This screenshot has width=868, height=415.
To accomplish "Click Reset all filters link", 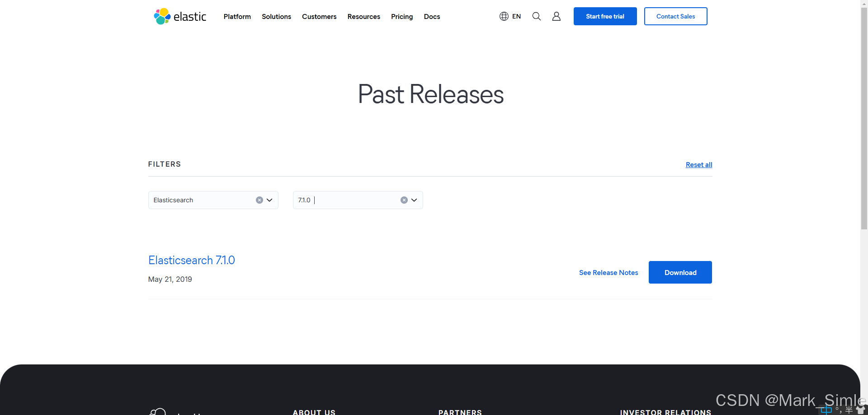I will [699, 165].
